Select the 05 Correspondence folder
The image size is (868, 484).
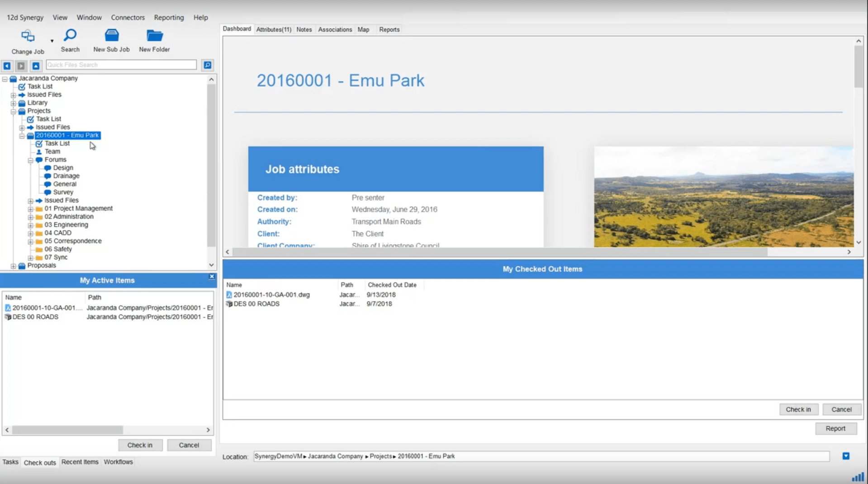click(x=73, y=241)
